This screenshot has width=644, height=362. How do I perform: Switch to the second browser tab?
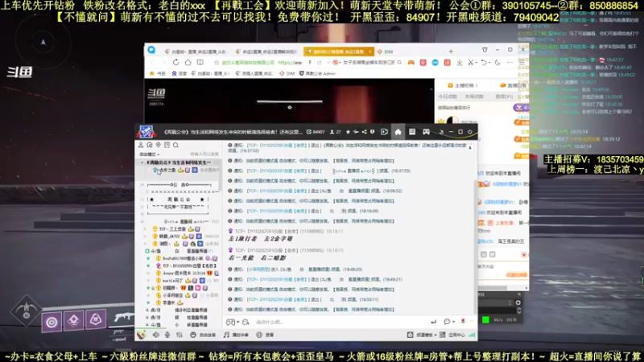[266, 51]
